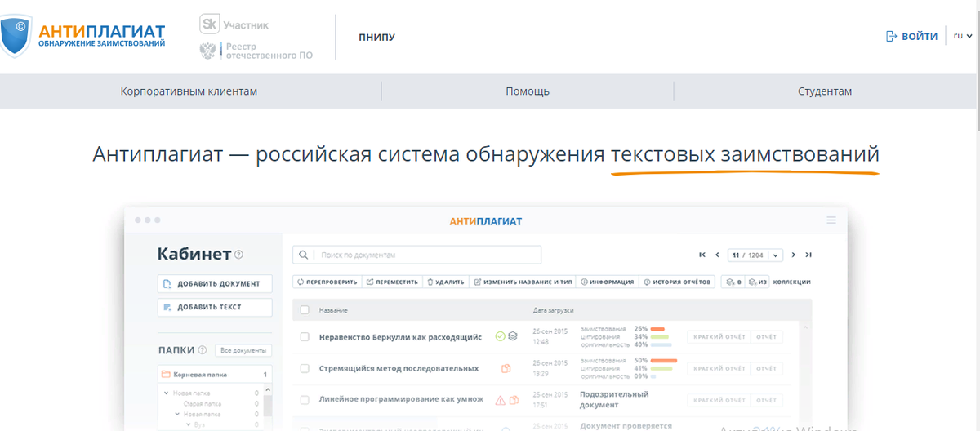Click ДОБАВИТЬ ДОКУМЕНТ button
Screen dimensions: 980x431
[215, 284]
